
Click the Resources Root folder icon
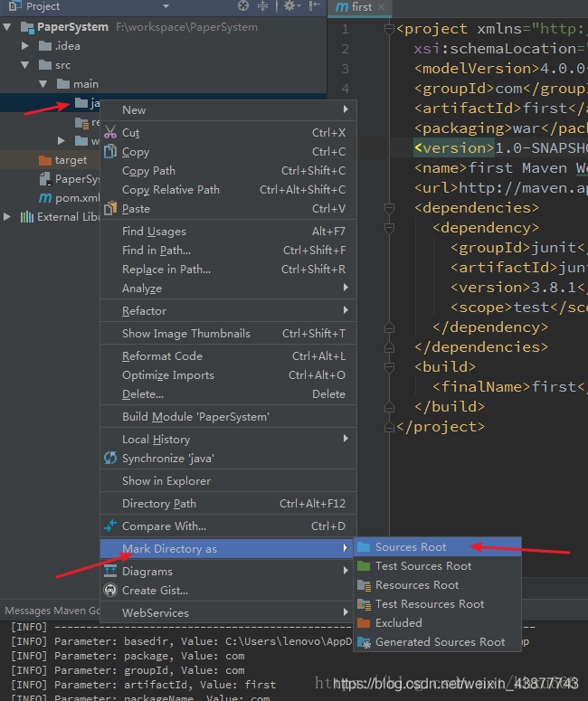pos(364,585)
